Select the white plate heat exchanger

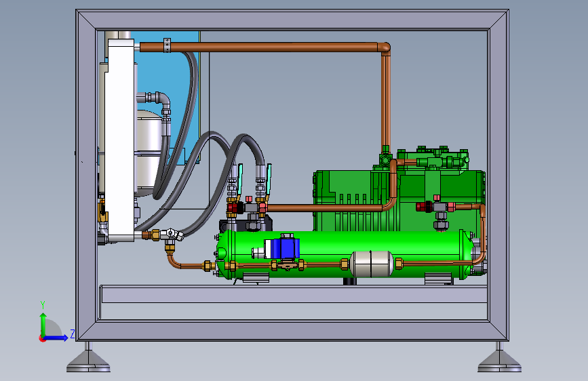click(x=119, y=140)
